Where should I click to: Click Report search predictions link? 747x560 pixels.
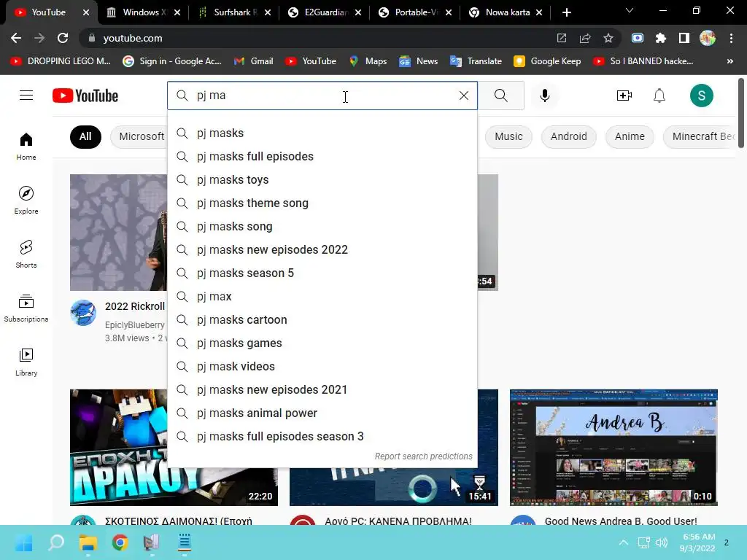click(424, 456)
